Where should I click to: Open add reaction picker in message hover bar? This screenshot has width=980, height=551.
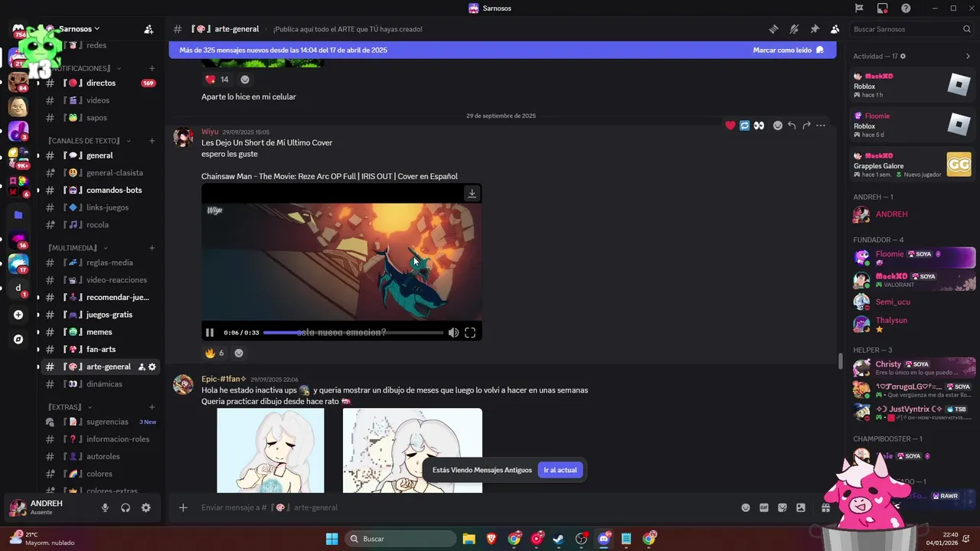point(778,126)
